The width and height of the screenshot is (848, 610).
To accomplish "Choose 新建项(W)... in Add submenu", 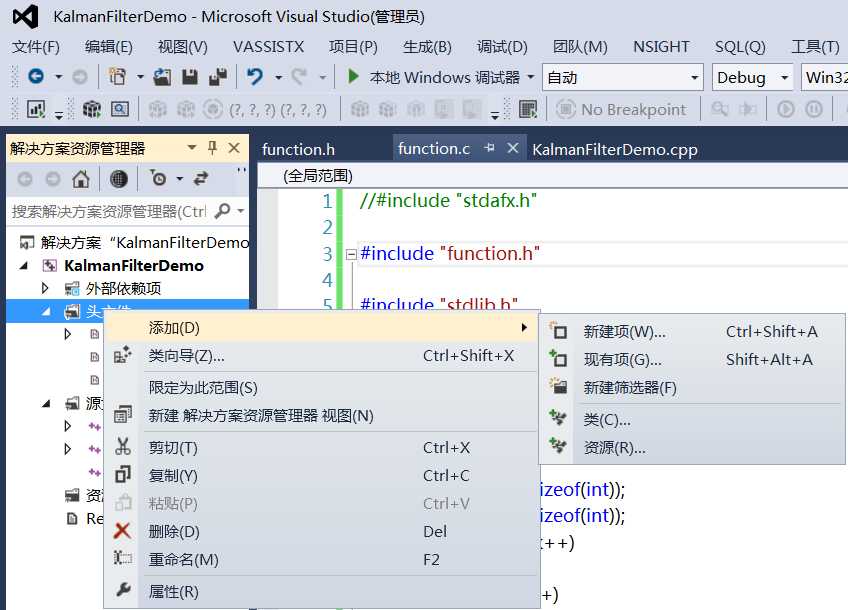I will 692,331.
